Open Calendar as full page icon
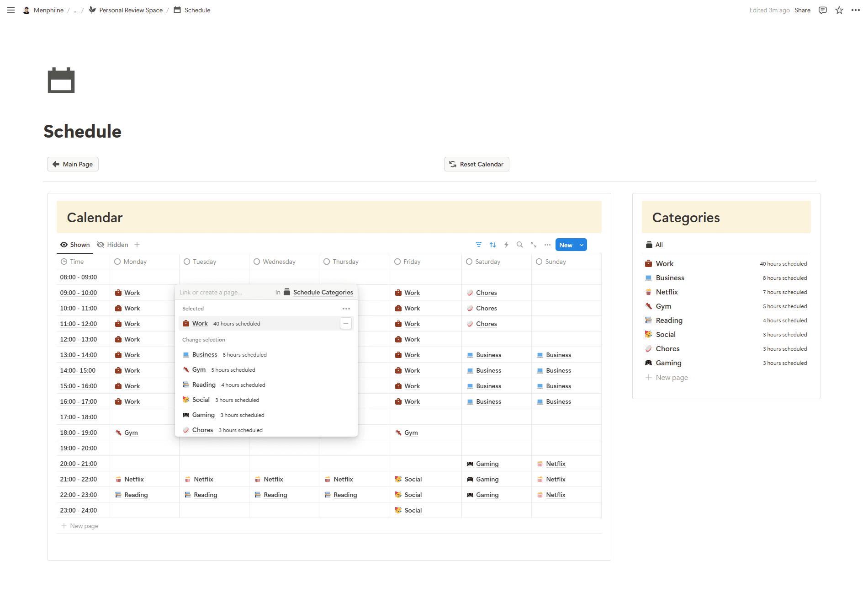The width and height of the screenshot is (868, 593). (534, 245)
